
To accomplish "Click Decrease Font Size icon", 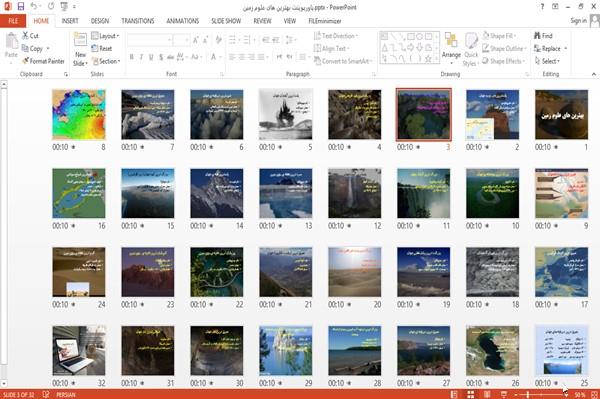I will click(206, 40).
